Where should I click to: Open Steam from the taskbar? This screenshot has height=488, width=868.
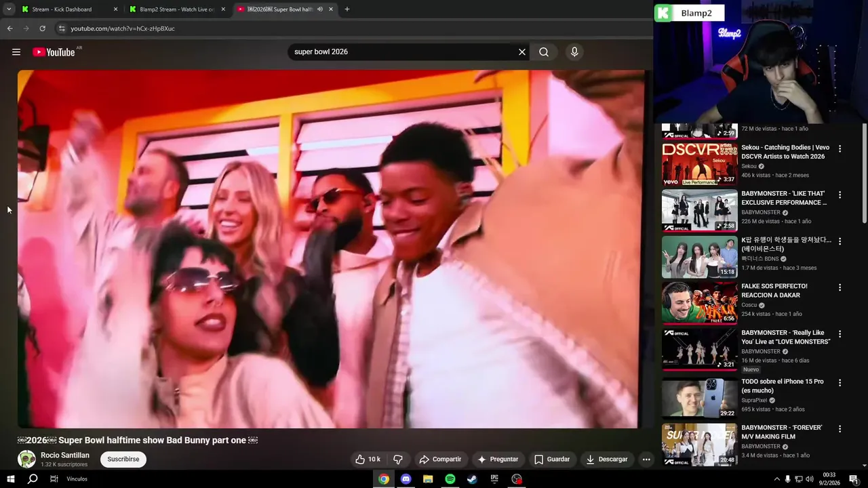point(472,479)
